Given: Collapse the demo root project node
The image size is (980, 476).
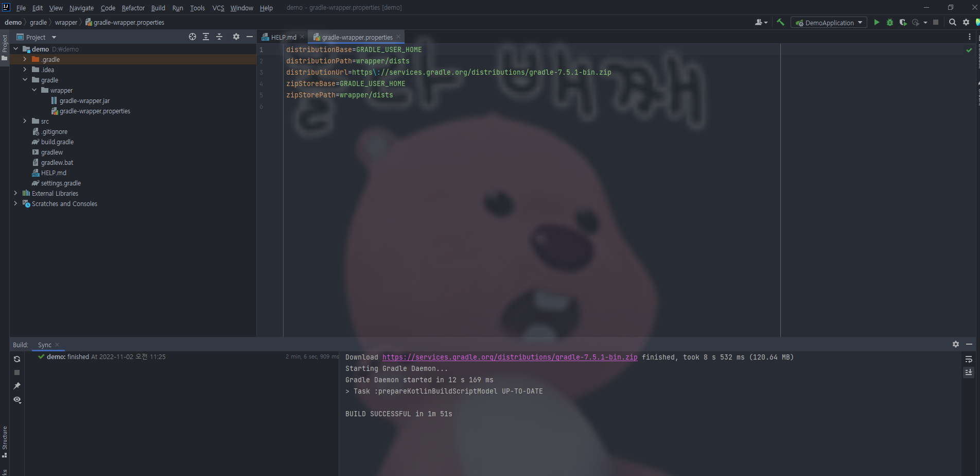Looking at the screenshot, I should 15,49.
